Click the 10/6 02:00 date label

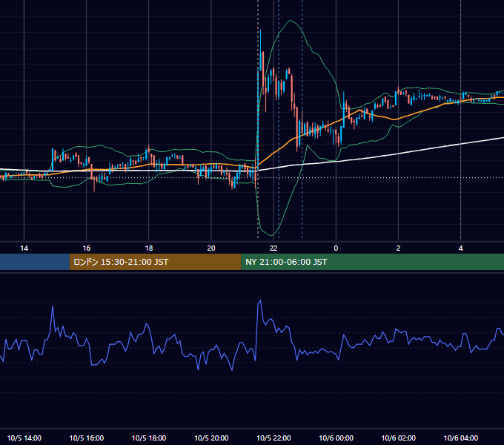pos(398,438)
